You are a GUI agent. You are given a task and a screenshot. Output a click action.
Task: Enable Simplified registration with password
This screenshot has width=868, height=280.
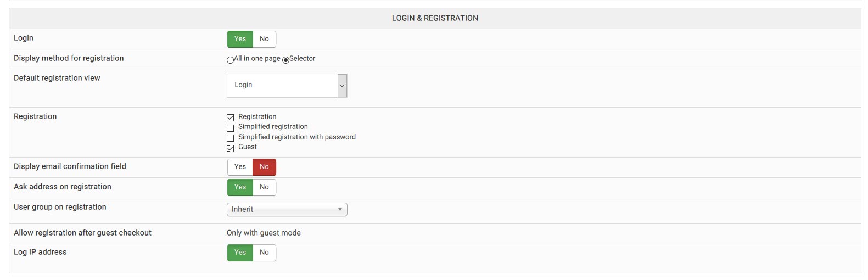click(x=231, y=138)
